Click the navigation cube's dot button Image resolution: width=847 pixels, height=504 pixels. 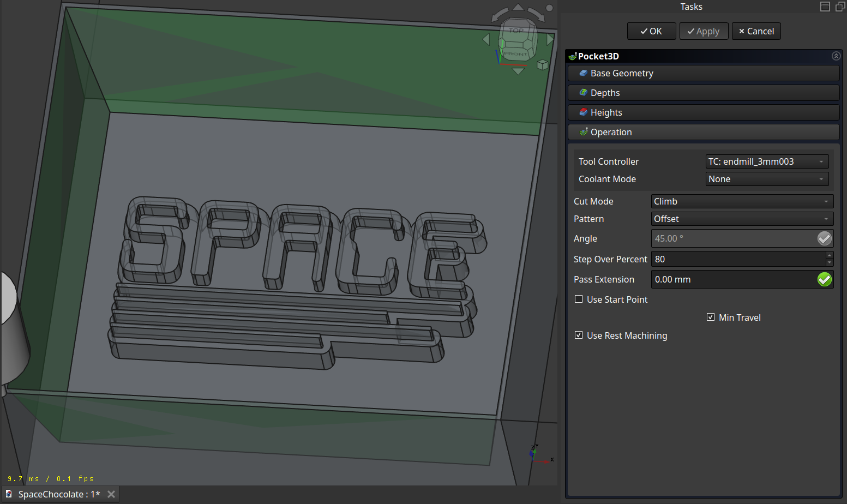pyautogui.click(x=549, y=8)
